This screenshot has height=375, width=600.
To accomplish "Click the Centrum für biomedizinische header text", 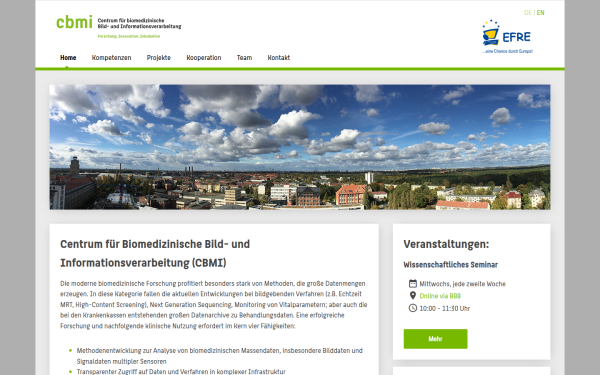I will click(139, 23).
